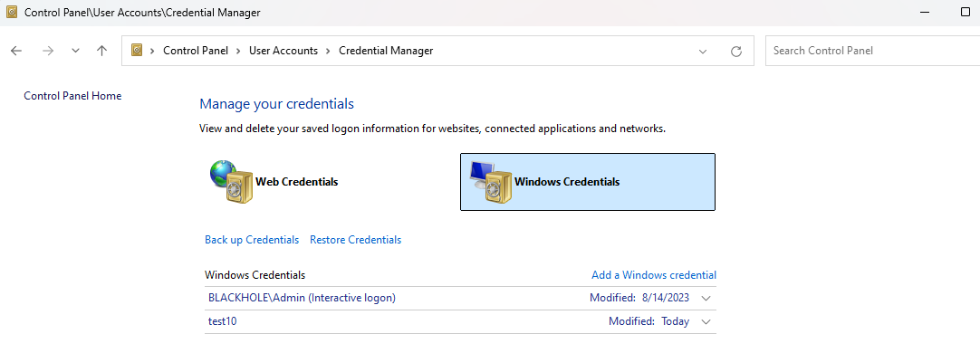Click the title bar Credential Manager icon
This screenshot has height=353, width=980.
coord(11,13)
